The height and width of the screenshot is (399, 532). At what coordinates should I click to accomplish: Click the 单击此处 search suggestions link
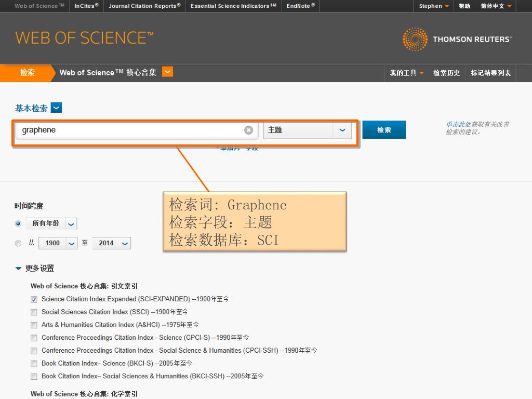point(458,124)
